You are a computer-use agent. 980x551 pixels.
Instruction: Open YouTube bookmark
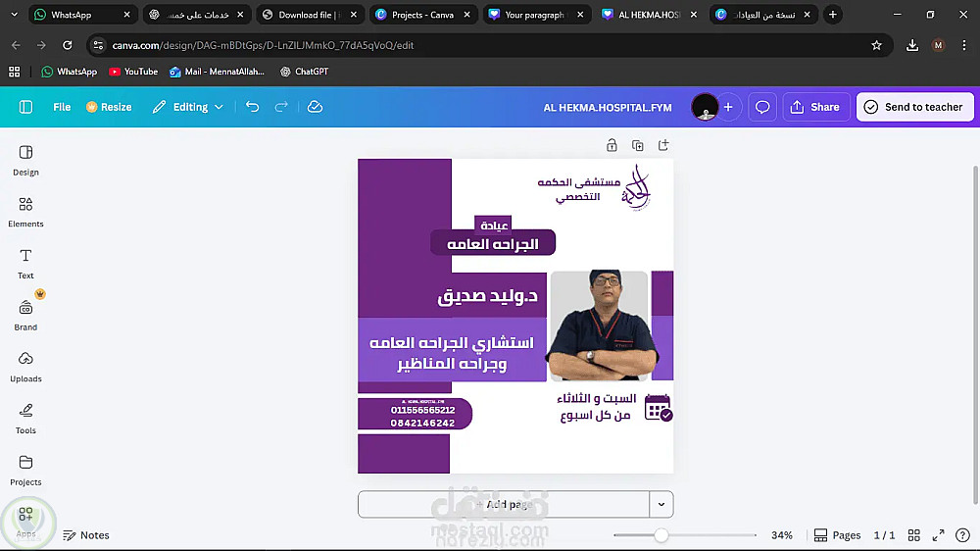(x=133, y=72)
